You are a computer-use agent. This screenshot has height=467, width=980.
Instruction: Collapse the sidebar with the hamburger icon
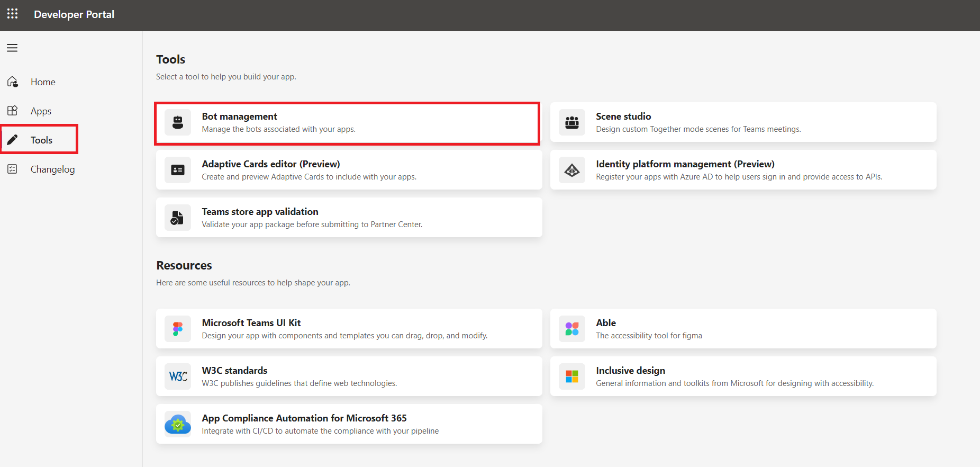coord(12,48)
